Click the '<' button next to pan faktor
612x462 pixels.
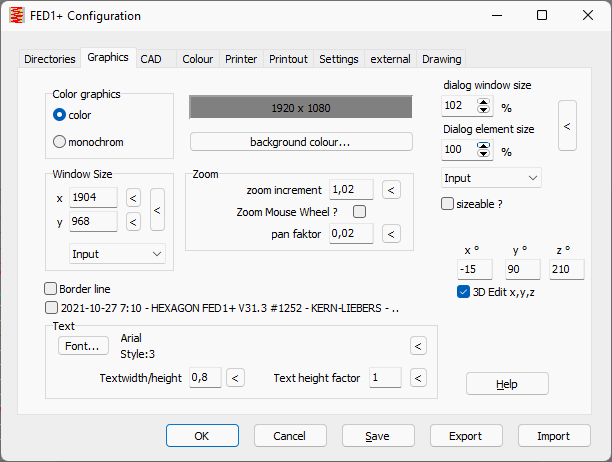pyautogui.click(x=391, y=233)
